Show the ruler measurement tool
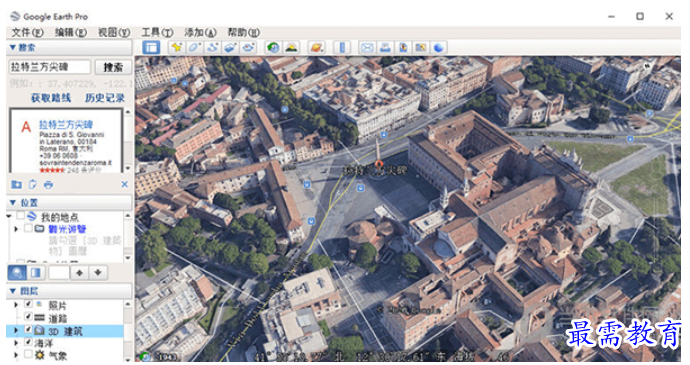This screenshot has width=690, height=365. (342, 48)
